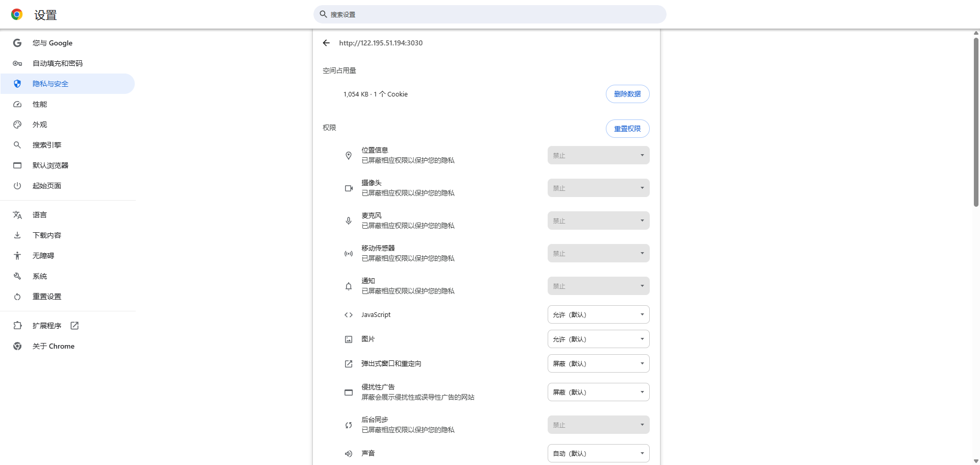
Task: Click the camera icon for 摄像头
Action: point(349,188)
